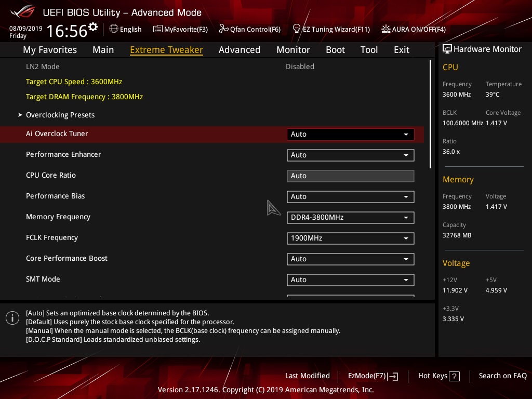Screen dimensions: 532x399
Task: Switch to the Main tab
Action: [103, 50]
